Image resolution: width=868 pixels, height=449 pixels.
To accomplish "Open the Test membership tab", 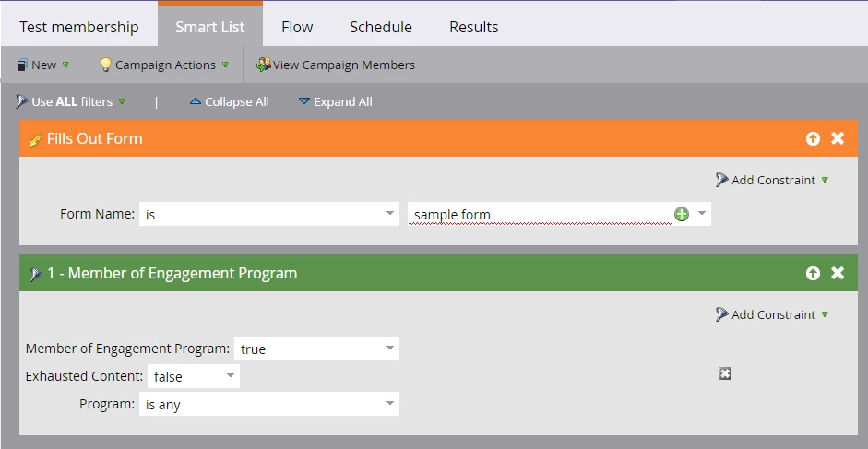I will [79, 27].
